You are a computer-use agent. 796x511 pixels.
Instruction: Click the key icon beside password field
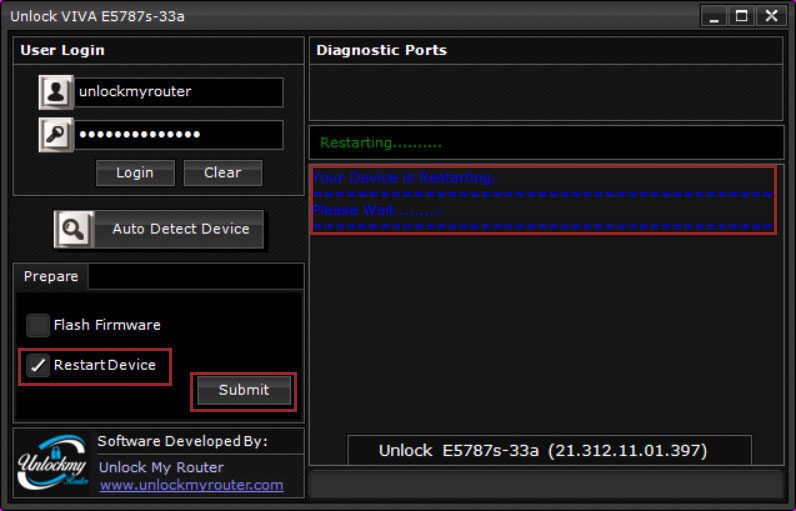[x=56, y=134]
